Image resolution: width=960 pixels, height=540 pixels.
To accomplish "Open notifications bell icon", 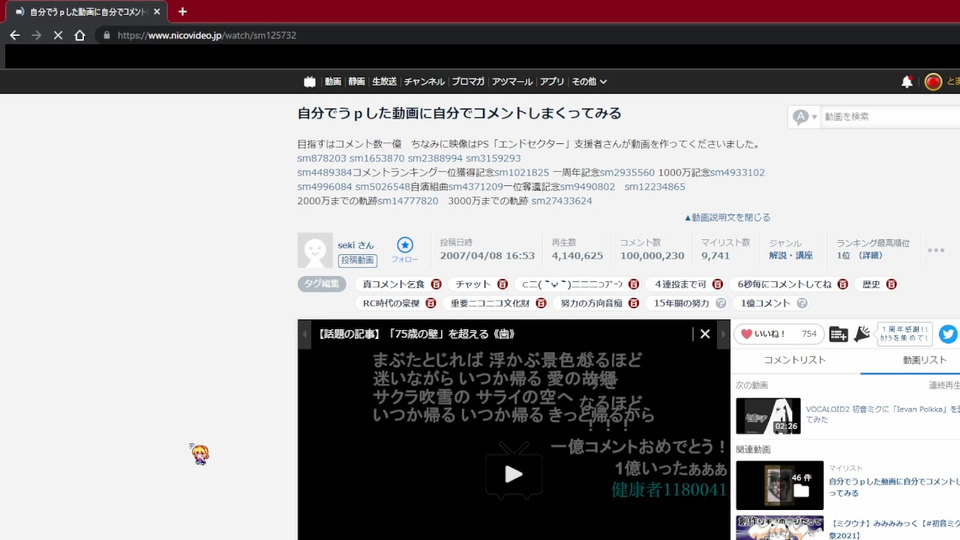I will coord(907,81).
